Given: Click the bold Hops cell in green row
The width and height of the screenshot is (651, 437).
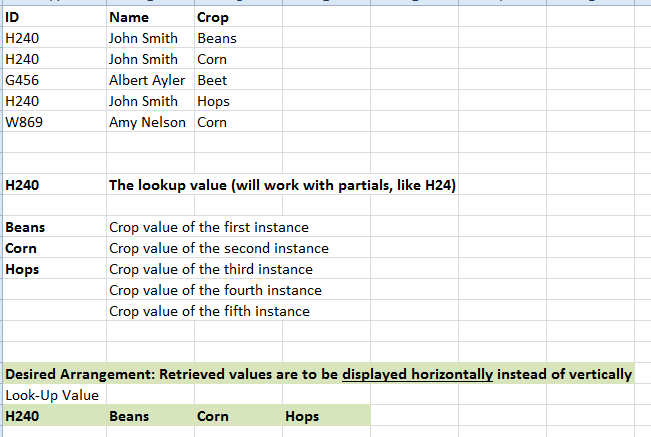Looking at the screenshot, I should tap(326, 416).
